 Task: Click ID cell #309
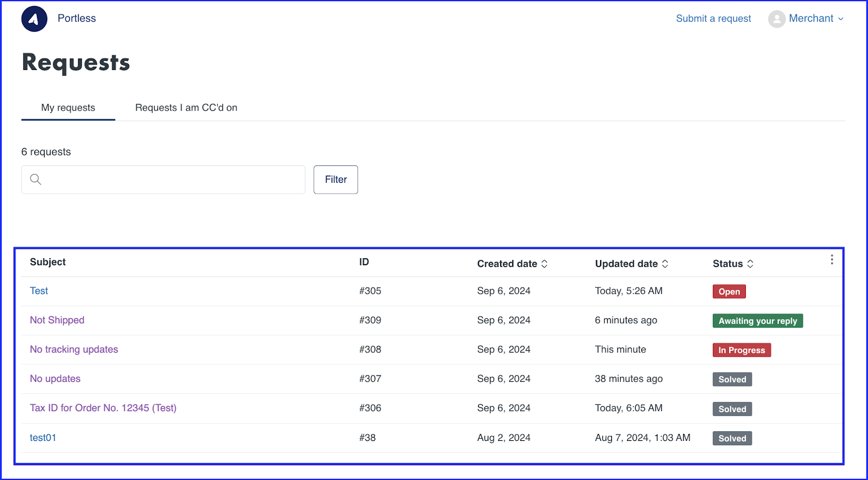point(370,320)
